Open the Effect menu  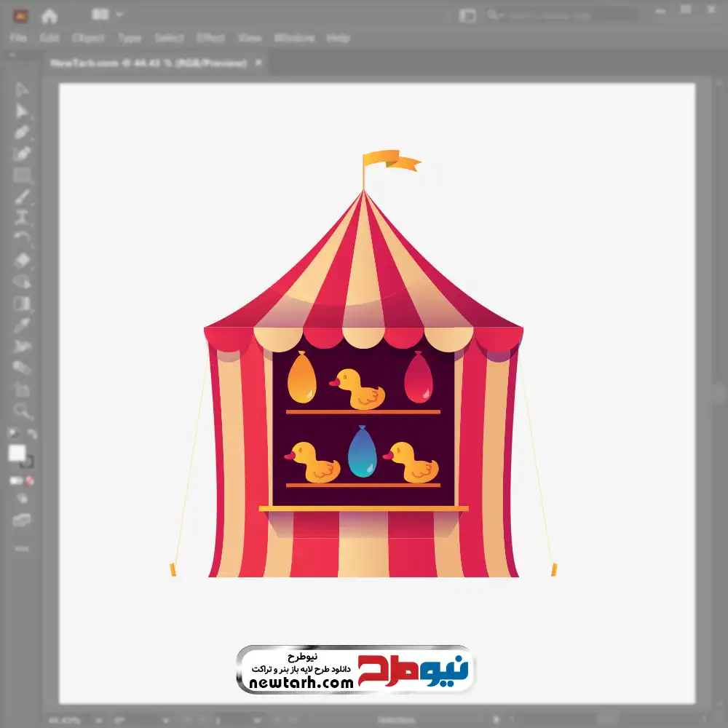point(210,38)
